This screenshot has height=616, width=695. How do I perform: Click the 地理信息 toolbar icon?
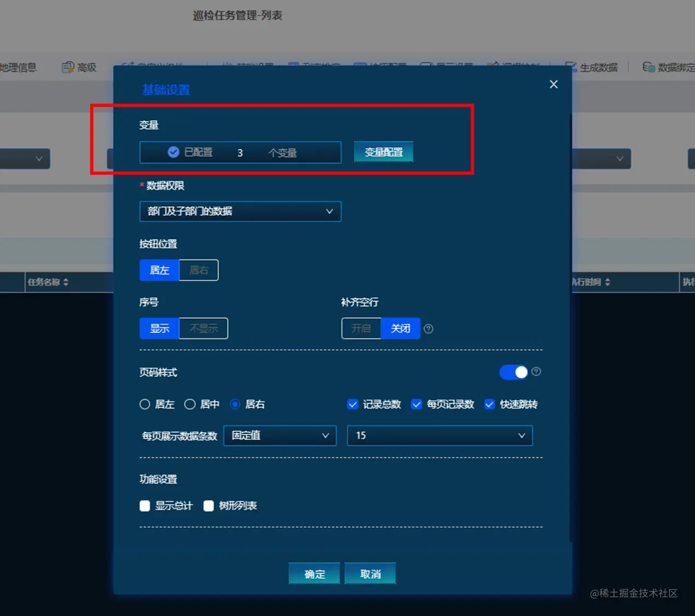point(18,67)
